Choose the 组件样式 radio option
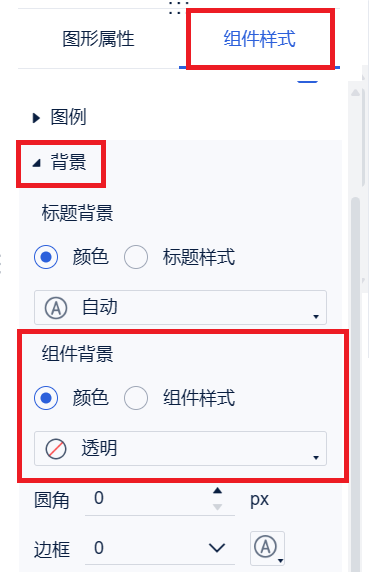382x583 pixels. coord(136,398)
